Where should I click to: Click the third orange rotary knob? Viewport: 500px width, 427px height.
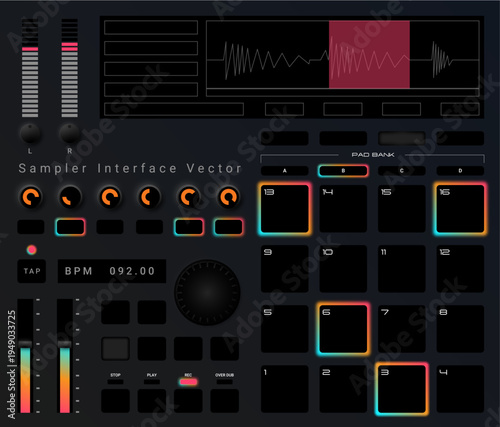pyautogui.click(x=110, y=197)
